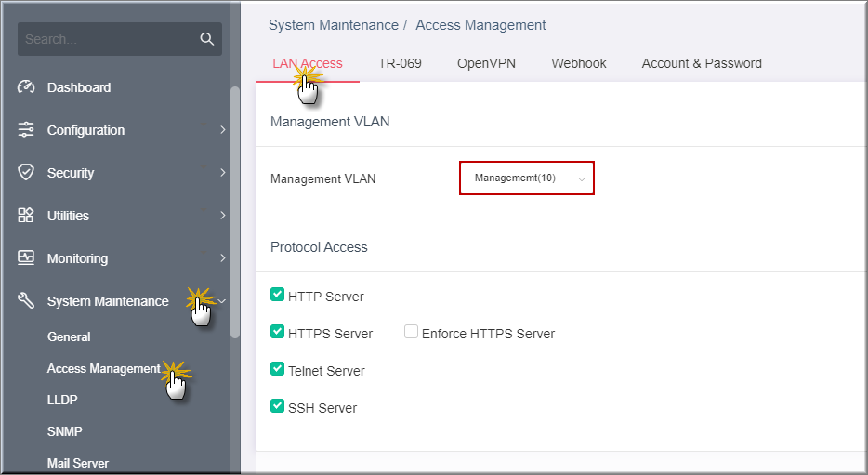The width and height of the screenshot is (868, 475).
Task: Expand the Configuration menu chevron
Action: click(x=222, y=129)
